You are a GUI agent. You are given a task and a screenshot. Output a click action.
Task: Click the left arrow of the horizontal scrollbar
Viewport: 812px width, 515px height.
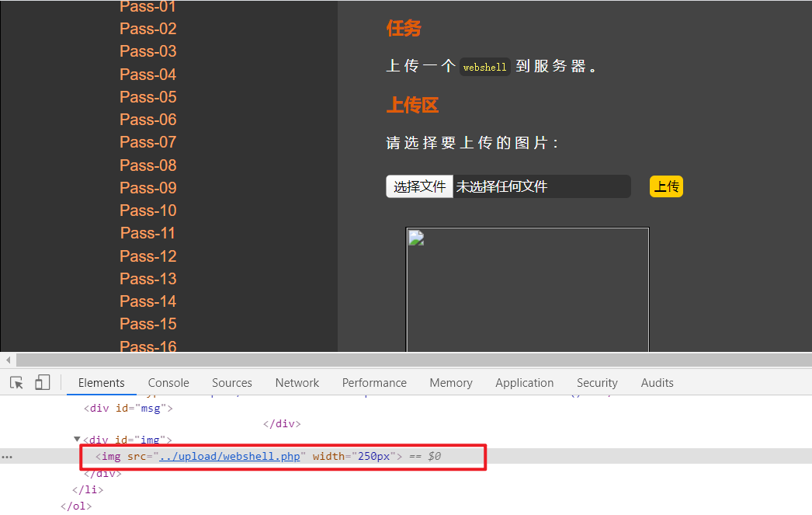[9, 360]
